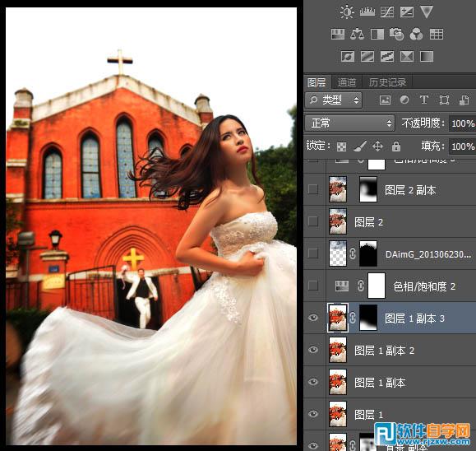The height and width of the screenshot is (451, 476).
Task: Add a Curves adjustment layer
Action: (x=387, y=12)
